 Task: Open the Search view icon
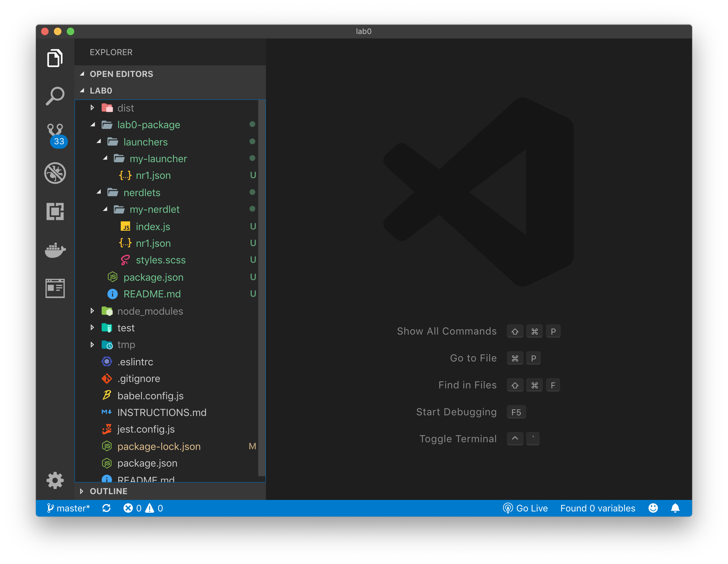(x=55, y=97)
